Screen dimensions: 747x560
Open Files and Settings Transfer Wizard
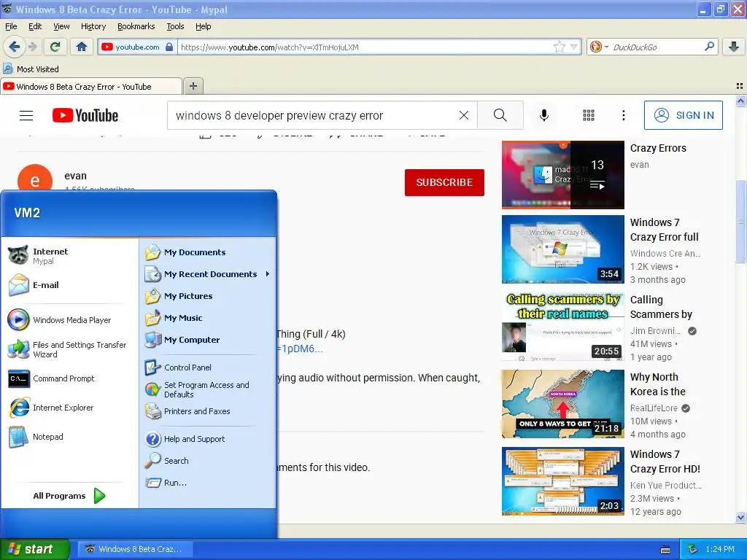[x=69, y=349]
